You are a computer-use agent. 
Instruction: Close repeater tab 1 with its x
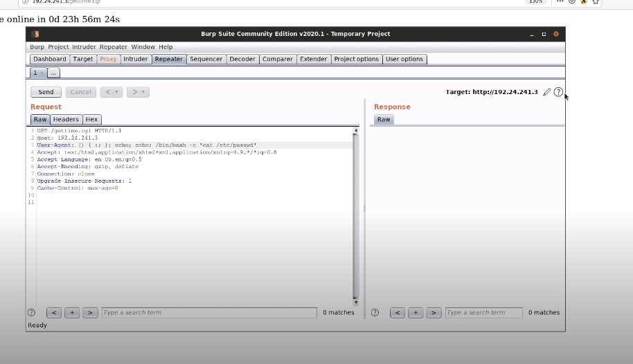pyautogui.click(x=42, y=73)
